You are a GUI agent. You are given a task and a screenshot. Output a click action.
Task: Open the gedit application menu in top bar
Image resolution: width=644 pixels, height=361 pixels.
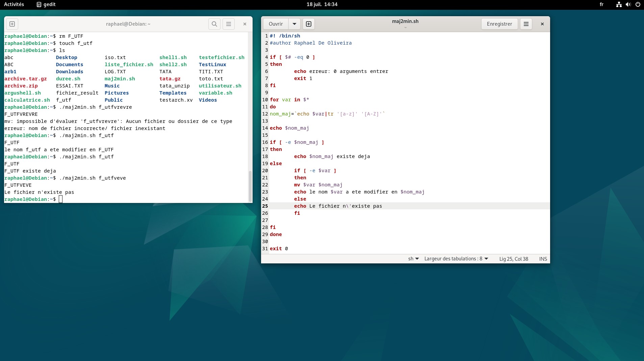[46, 4]
